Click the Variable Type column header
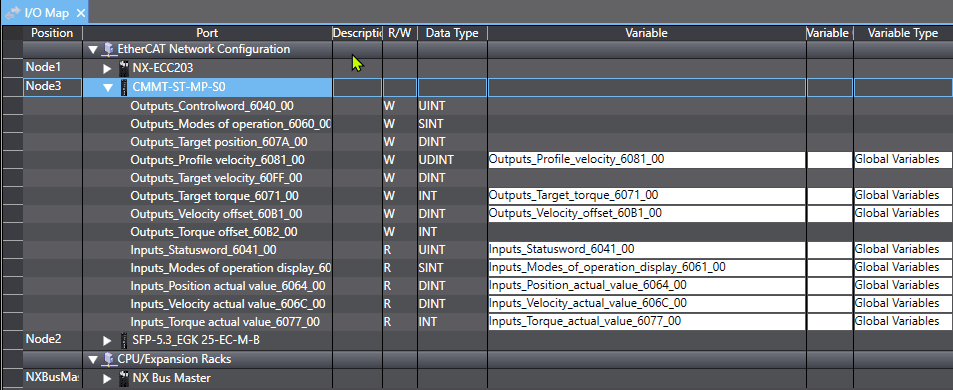This screenshot has height=390, width=953. click(903, 33)
